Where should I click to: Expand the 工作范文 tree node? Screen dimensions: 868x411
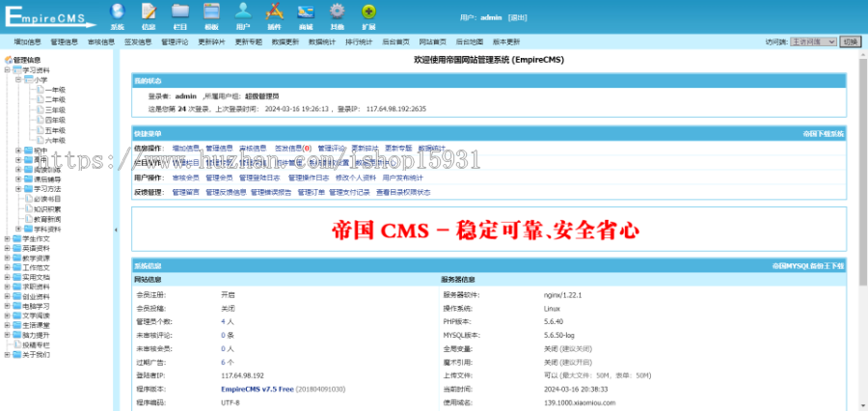(x=7, y=267)
